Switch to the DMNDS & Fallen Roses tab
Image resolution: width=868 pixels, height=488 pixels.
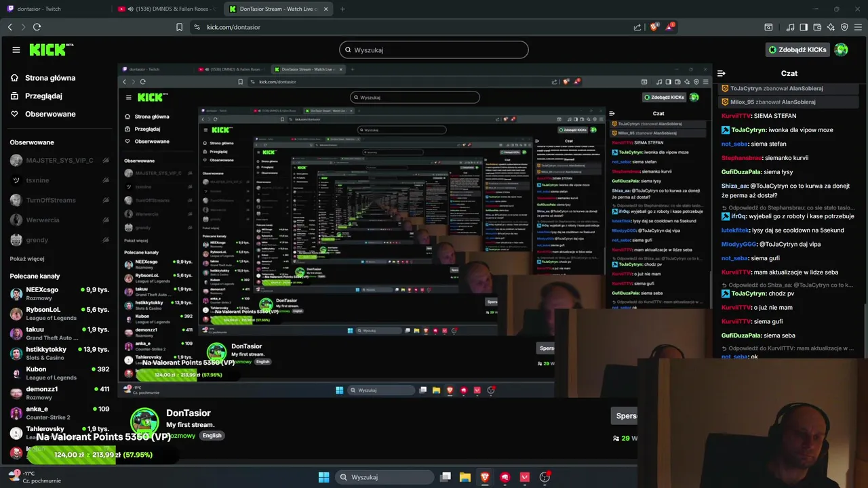coord(166,9)
